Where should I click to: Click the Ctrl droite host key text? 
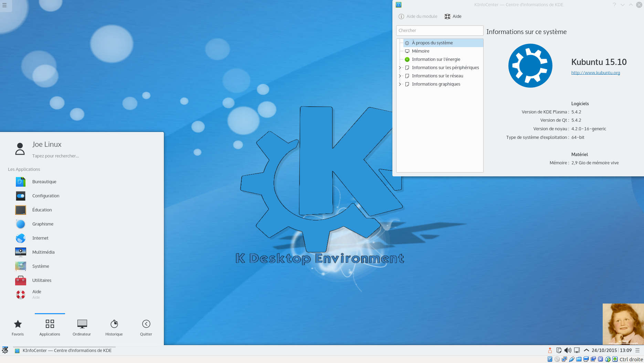631,359
